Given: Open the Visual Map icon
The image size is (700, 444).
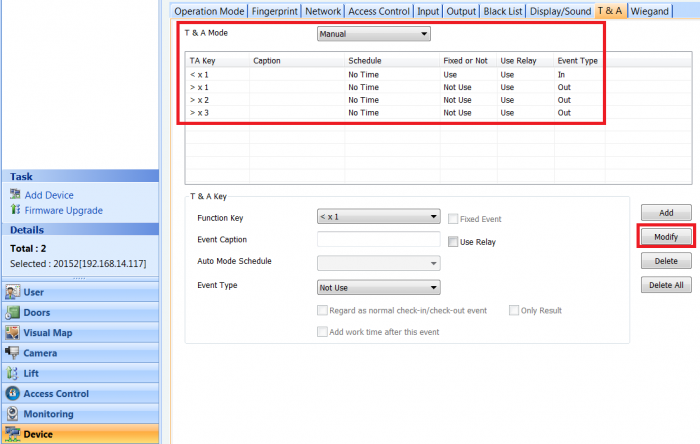Looking at the screenshot, I should [13, 333].
